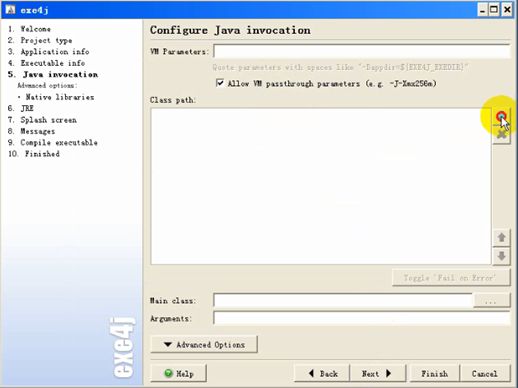Screen dimensions: 518x388
Task: Browse for main class with ellipsis button
Action: (491, 301)
